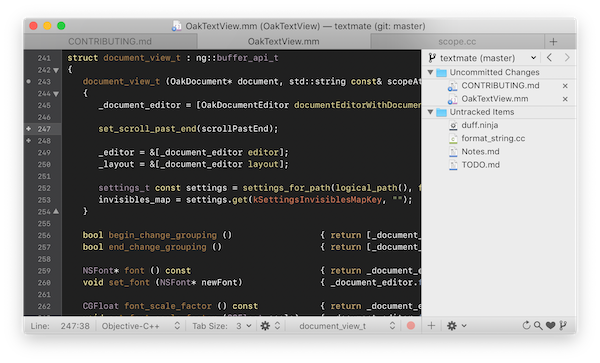Click the fold end marker at line 254
Screen dimensions: 600x363
tap(56, 212)
